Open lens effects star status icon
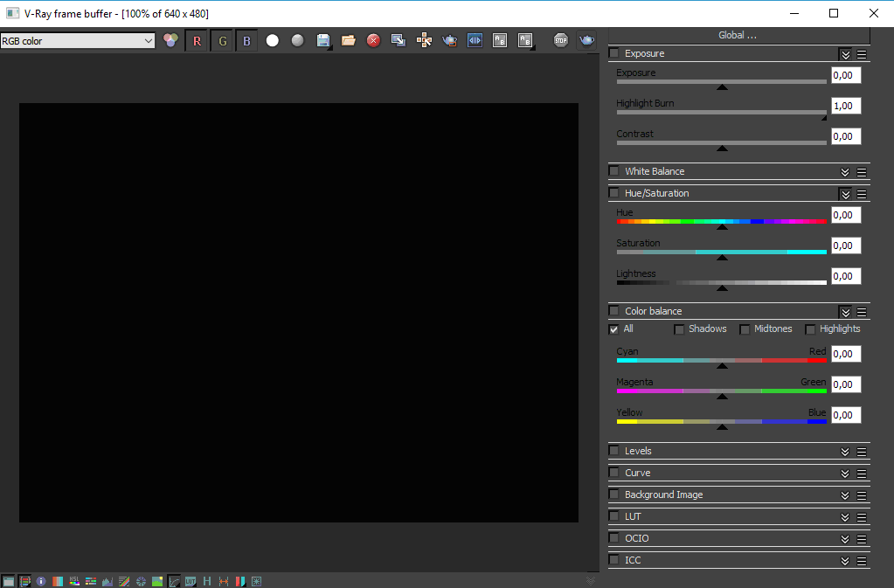Image resolution: width=894 pixels, height=588 pixels. [257, 581]
